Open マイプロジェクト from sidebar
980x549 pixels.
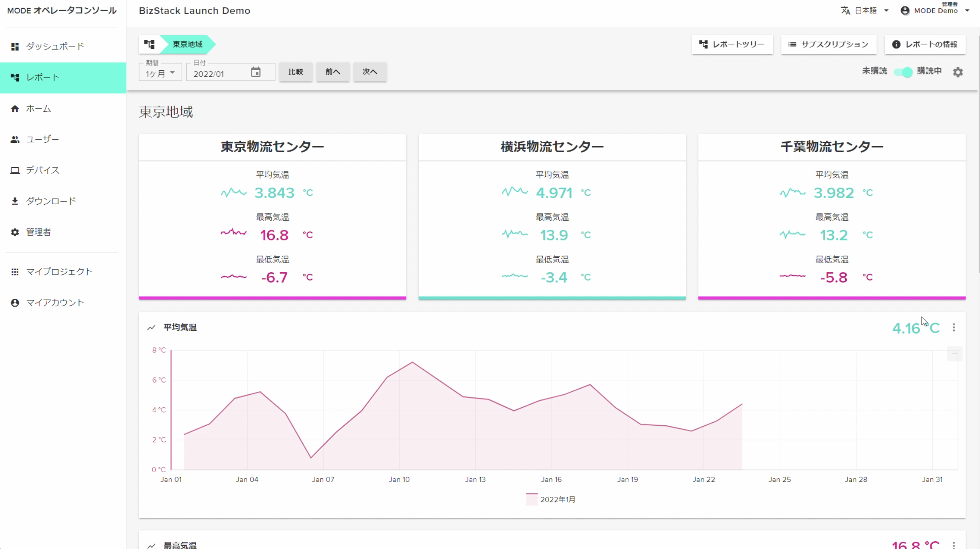[x=15, y=271]
